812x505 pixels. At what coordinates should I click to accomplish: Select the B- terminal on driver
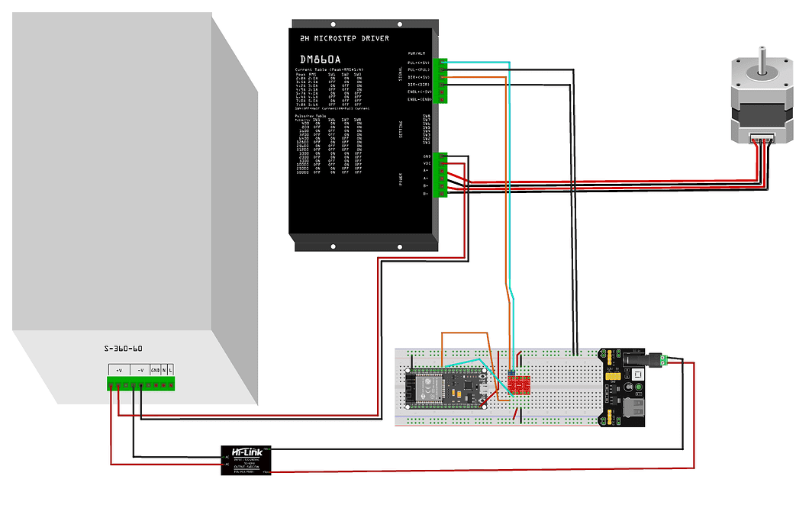[442, 193]
